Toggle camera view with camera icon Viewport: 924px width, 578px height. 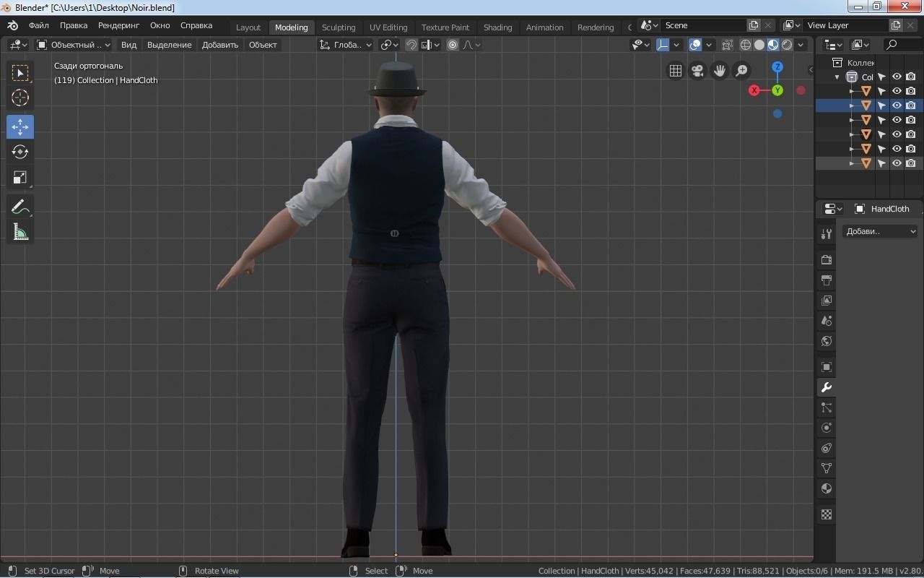pos(697,70)
